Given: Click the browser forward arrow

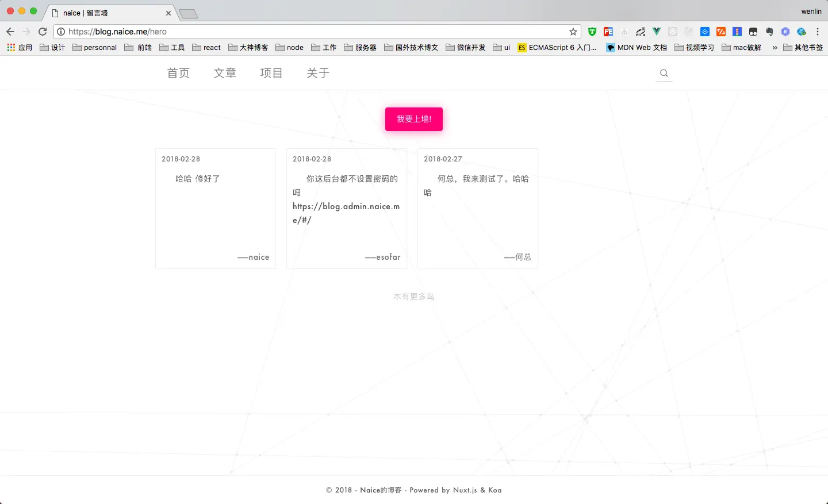Looking at the screenshot, I should point(26,32).
